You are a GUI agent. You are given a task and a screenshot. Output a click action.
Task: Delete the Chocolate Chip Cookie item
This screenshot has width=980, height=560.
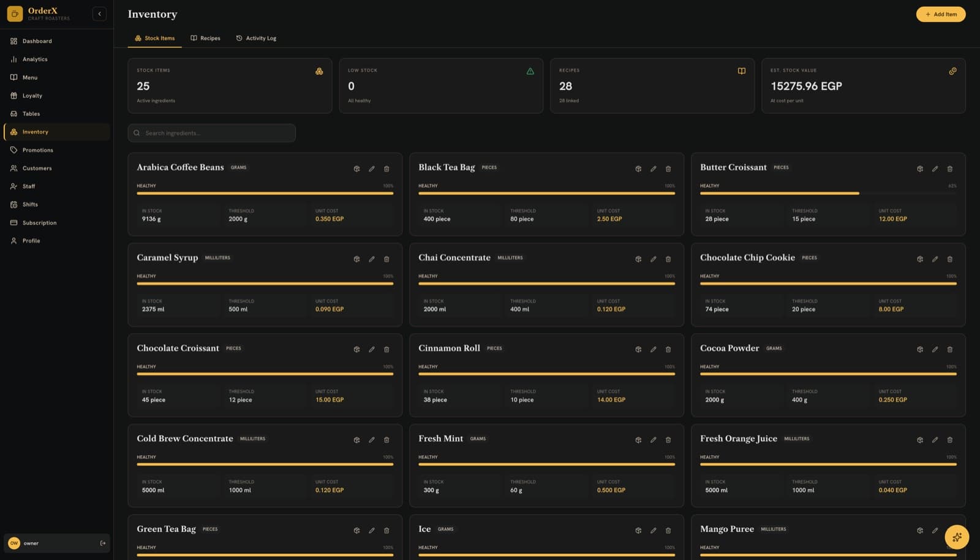pyautogui.click(x=950, y=259)
